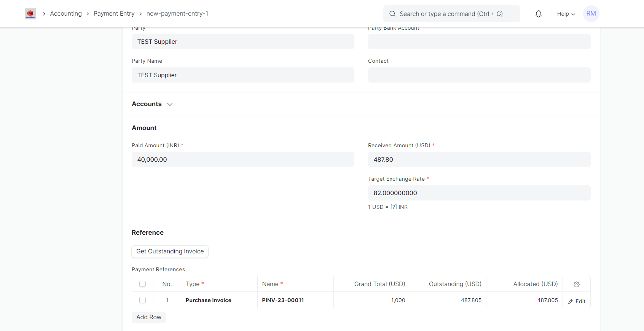This screenshot has height=331, width=644.
Task: Click the Received Amount (USD) field
Action: (x=479, y=159)
